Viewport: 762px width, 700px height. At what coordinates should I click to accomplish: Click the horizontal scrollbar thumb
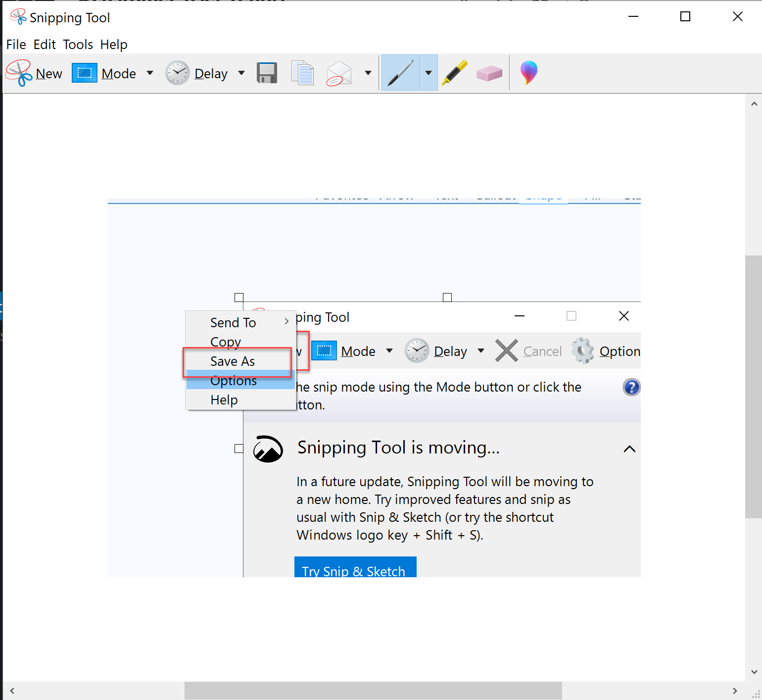click(x=373, y=691)
